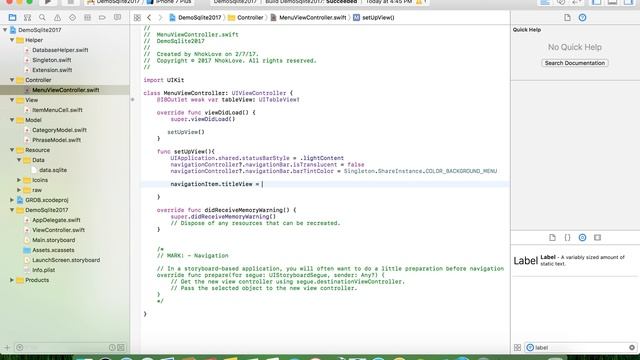The image size is (640, 360).
Task: Collapse the DemoSqlite2017 project root
Action: click(x=5, y=30)
